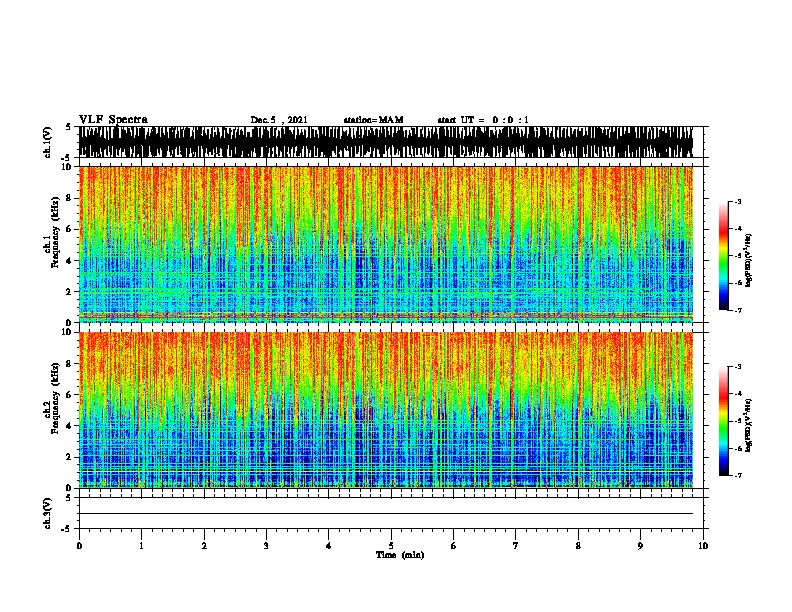The width and height of the screenshot is (792, 612).
Task: Click the '2' minute tick on the time axis
Action: tap(204, 546)
